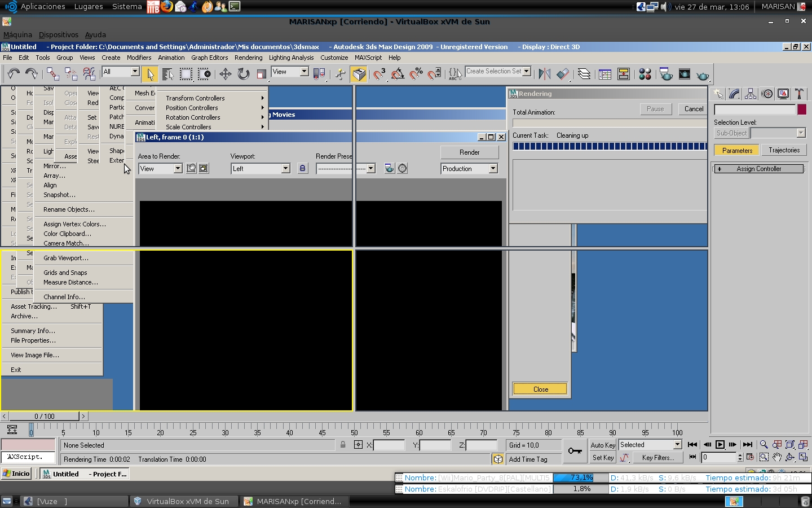The width and height of the screenshot is (812, 508).
Task: Click the Pan View hand icon
Action: pyautogui.click(x=777, y=457)
